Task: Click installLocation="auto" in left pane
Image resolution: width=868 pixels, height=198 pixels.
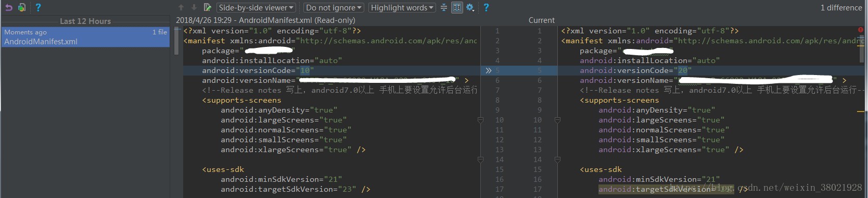Action: coord(272,60)
